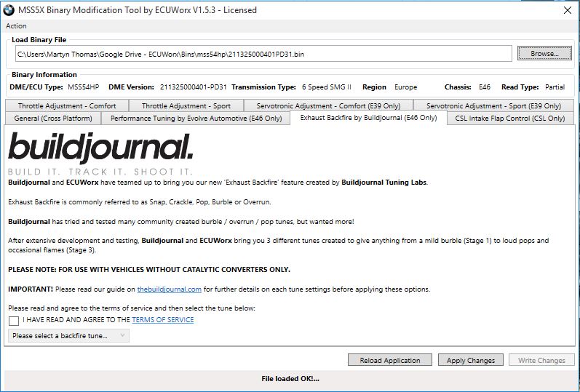580x392 pixels.
Task: Switch to Throttle Adjustment - Comfort tab
Action: click(x=67, y=105)
